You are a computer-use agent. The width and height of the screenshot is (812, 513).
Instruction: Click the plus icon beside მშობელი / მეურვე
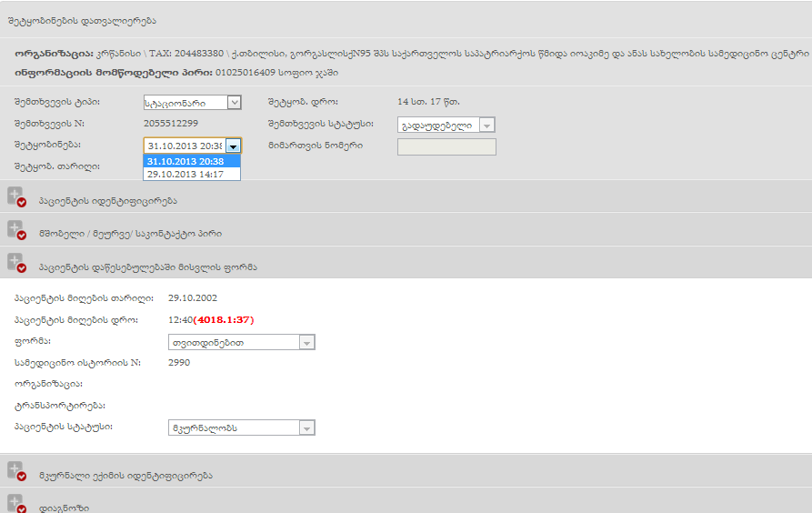(15, 229)
